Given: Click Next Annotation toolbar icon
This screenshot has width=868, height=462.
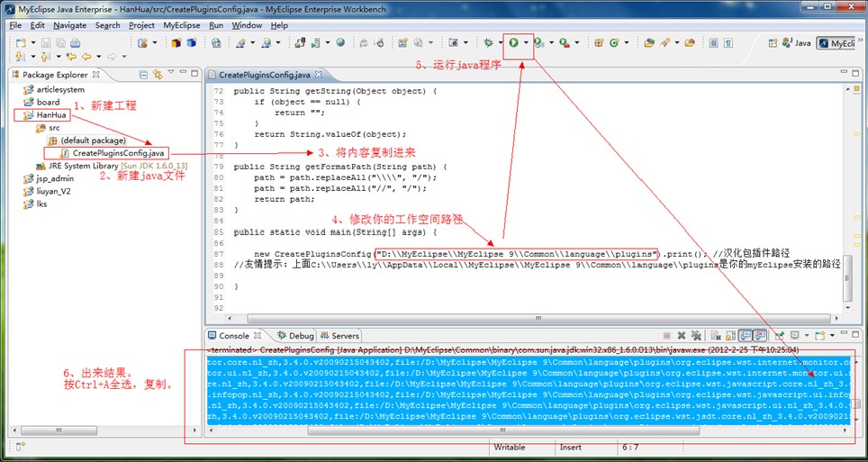Looking at the screenshot, I should [20, 57].
